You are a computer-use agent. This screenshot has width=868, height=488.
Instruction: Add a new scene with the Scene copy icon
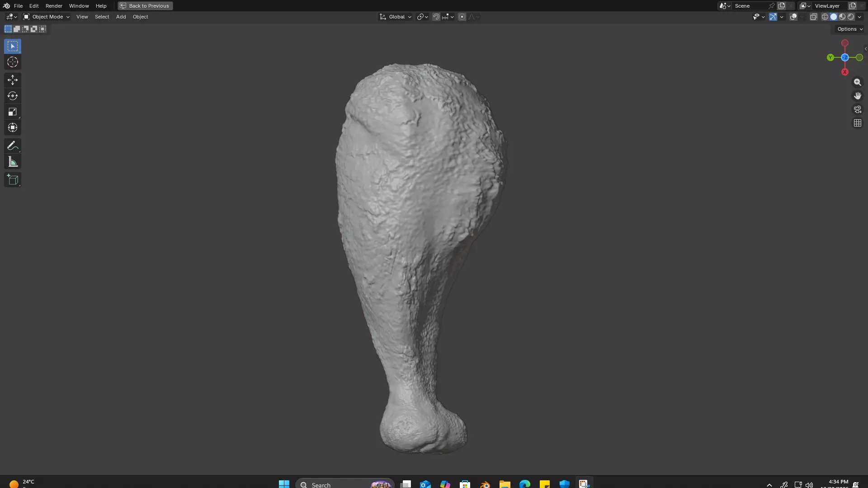782,6
